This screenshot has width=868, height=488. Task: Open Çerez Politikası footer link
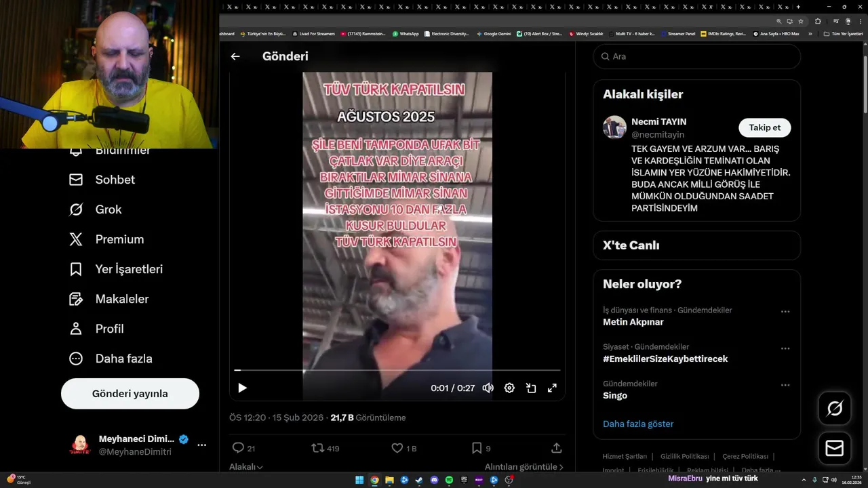point(745,456)
